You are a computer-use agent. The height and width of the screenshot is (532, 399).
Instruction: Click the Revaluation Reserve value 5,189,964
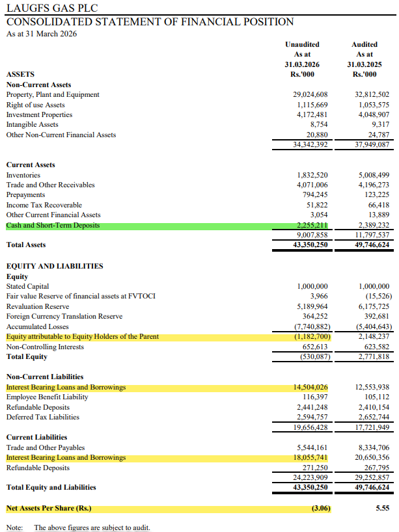pos(312,307)
